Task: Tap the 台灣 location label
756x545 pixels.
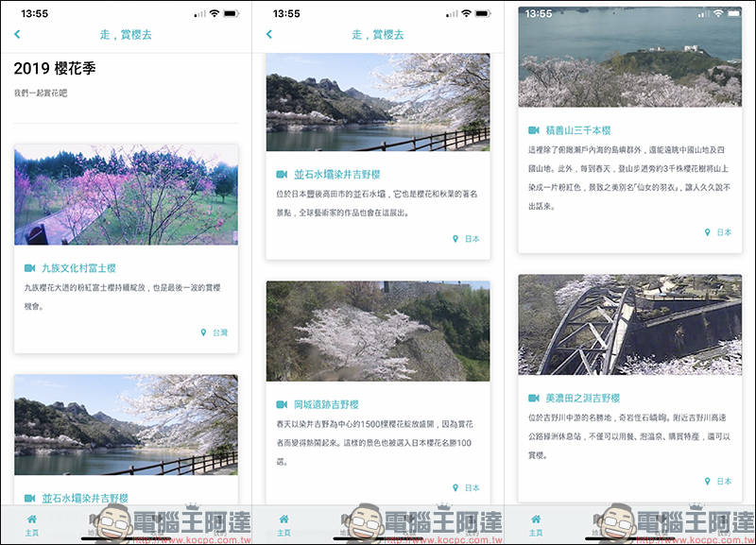Action: [x=219, y=332]
